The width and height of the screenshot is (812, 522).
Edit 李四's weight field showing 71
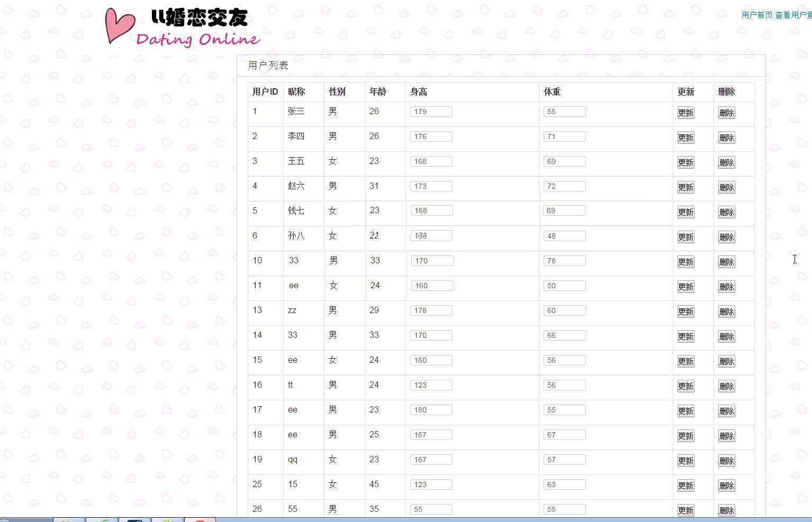tap(565, 136)
